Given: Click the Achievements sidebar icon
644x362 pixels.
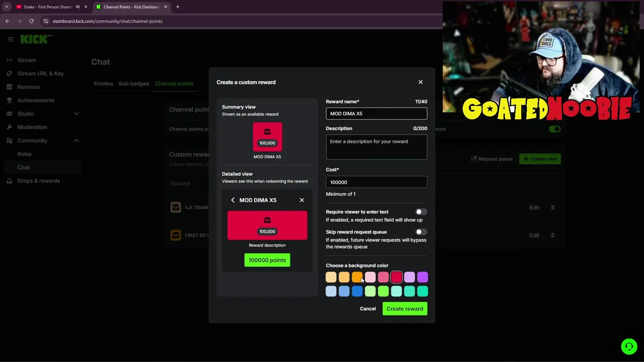Looking at the screenshot, I should (x=9, y=101).
